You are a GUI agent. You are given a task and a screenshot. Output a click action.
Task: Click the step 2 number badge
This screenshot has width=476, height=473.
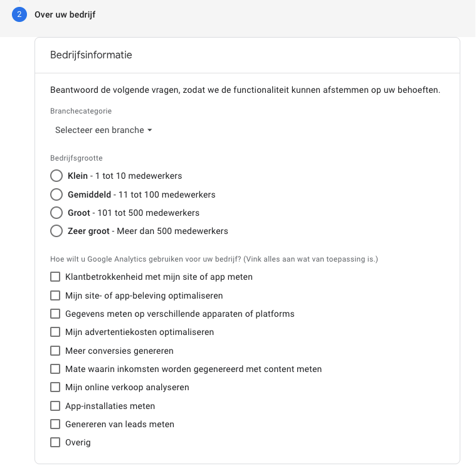click(x=19, y=14)
